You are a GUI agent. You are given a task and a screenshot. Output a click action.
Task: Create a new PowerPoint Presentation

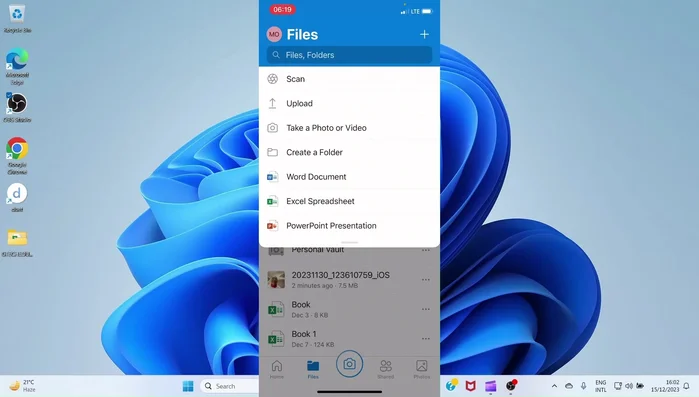pyautogui.click(x=350, y=226)
